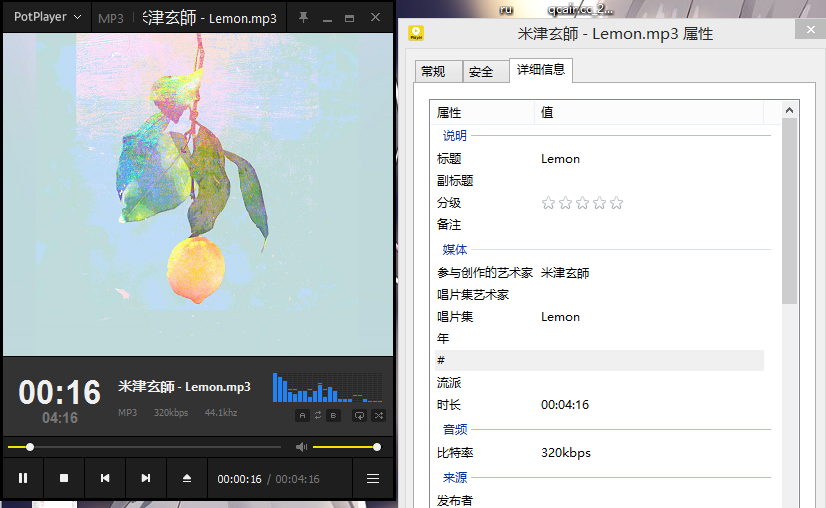Set A-B repeat start point A

[302, 415]
